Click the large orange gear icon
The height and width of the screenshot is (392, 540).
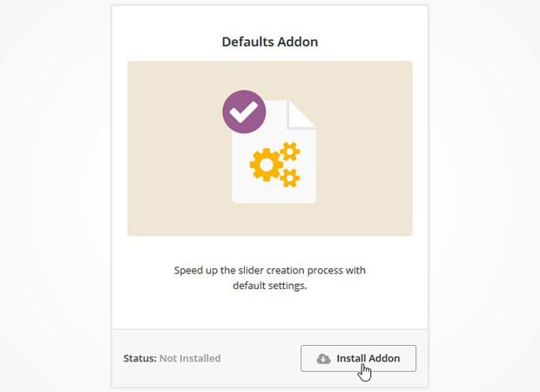[x=267, y=165]
